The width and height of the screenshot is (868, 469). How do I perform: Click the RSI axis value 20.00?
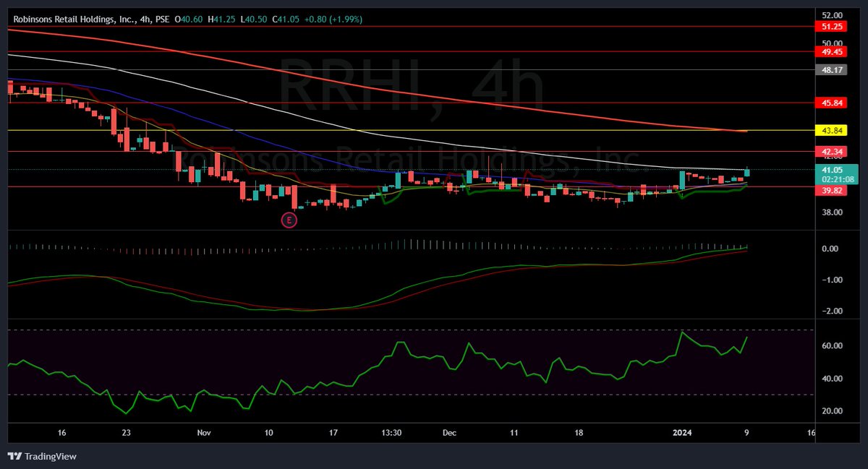tap(833, 410)
